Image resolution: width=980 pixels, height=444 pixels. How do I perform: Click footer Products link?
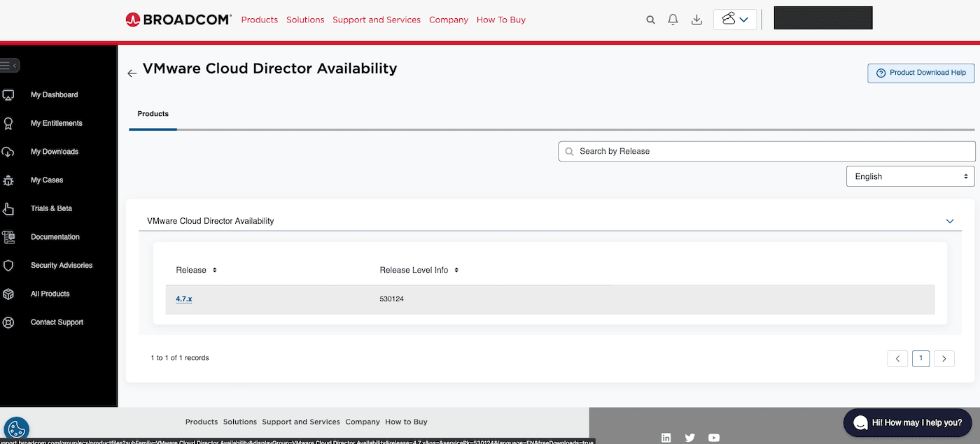pos(202,422)
